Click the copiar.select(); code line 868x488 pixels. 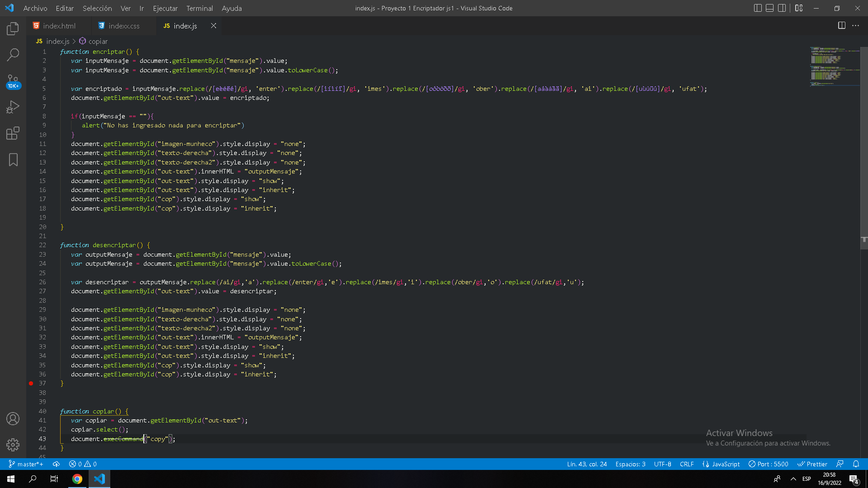pos(99,429)
